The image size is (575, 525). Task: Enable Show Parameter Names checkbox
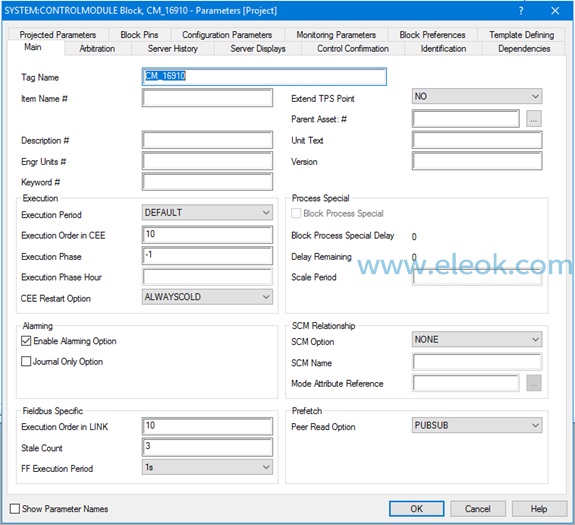[15, 509]
